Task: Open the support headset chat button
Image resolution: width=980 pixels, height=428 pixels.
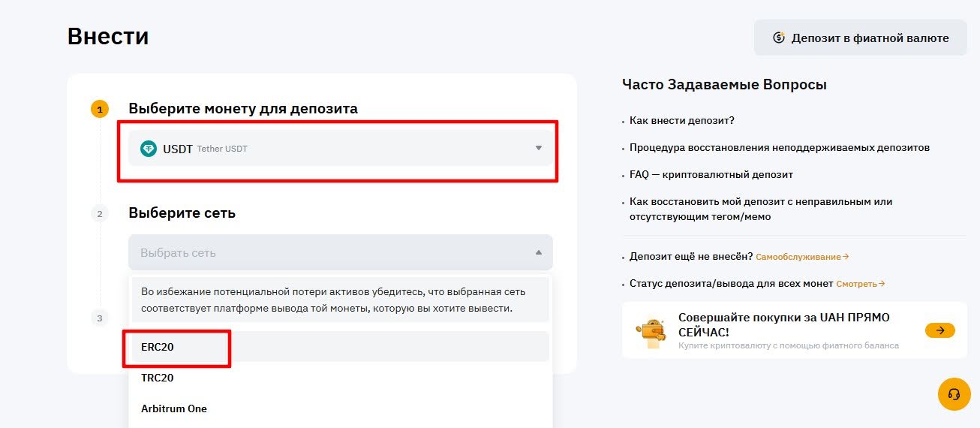Action: pyautogui.click(x=954, y=394)
